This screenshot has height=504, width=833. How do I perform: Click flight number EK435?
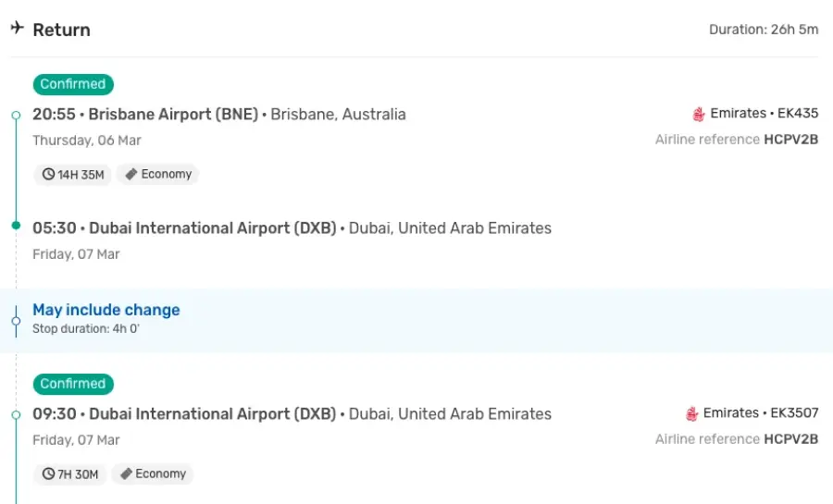[x=798, y=114]
